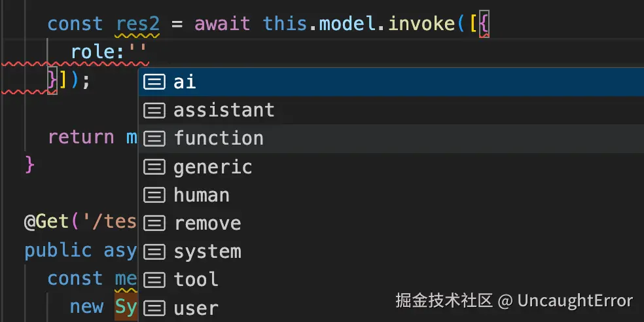This screenshot has width=644, height=322.
Task: Choose 'assistant' from the suggestion list
Action: [391, 111]
